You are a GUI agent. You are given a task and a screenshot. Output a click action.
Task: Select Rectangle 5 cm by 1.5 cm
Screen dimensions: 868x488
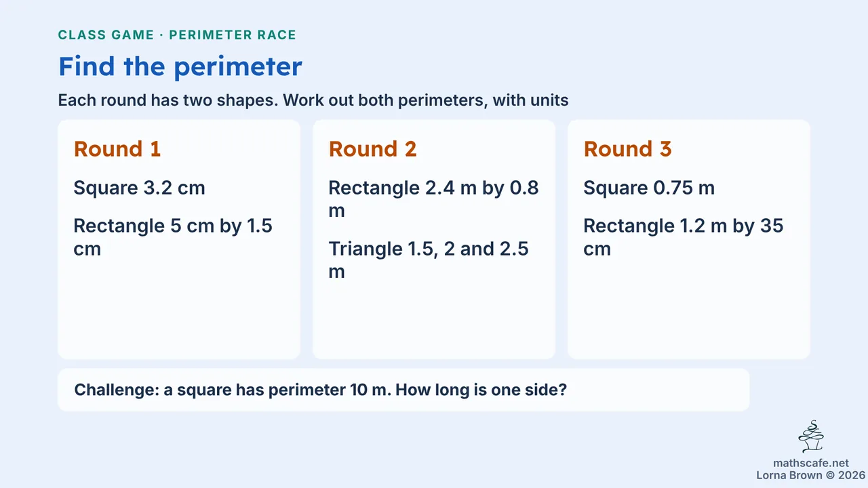[x=174, y=237]
